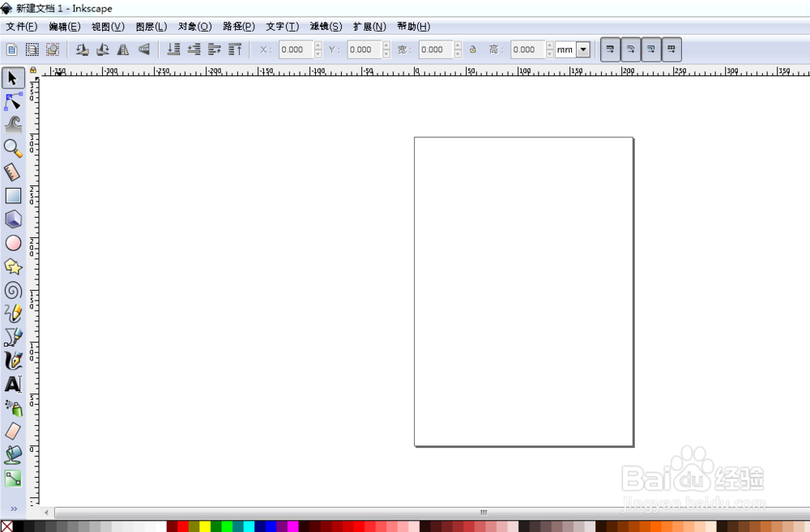Select the Paint Bucket fill tool
Viewport: 810px width, 532px height.
tap(13, 455)
